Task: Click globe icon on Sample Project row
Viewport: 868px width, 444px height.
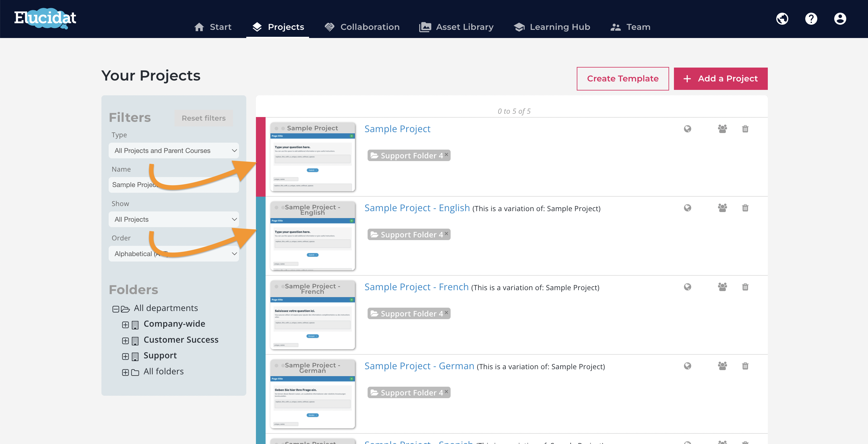Action: point(688,129)
